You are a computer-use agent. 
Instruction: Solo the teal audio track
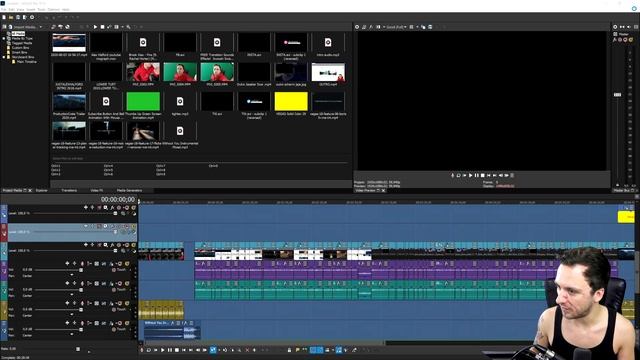127,284
